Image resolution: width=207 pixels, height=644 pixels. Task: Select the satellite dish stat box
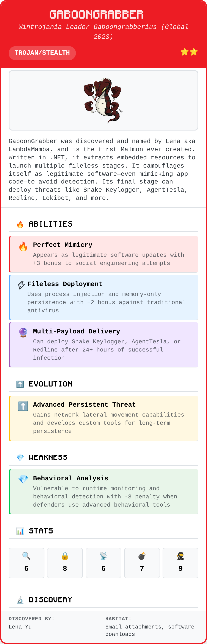coord(103,563)
